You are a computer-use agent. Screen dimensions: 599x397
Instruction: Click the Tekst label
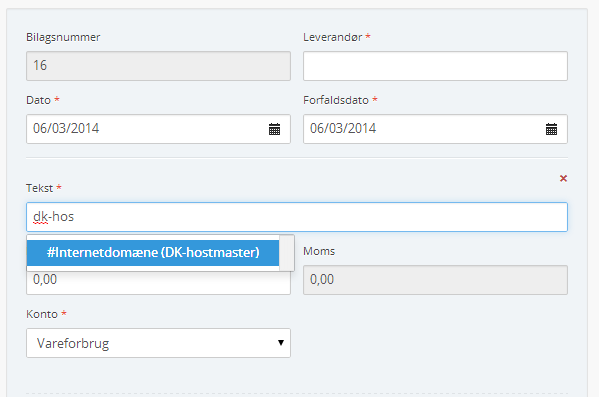click(x=39, y=188)
